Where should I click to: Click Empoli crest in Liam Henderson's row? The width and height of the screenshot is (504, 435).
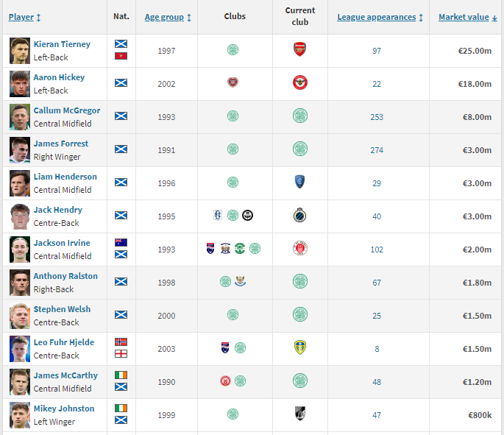300,183
